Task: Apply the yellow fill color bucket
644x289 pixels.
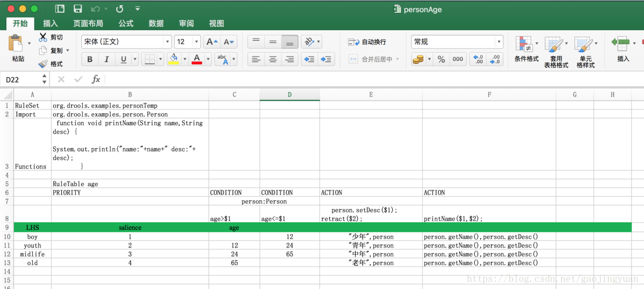Action: click(x=173, y=59)
